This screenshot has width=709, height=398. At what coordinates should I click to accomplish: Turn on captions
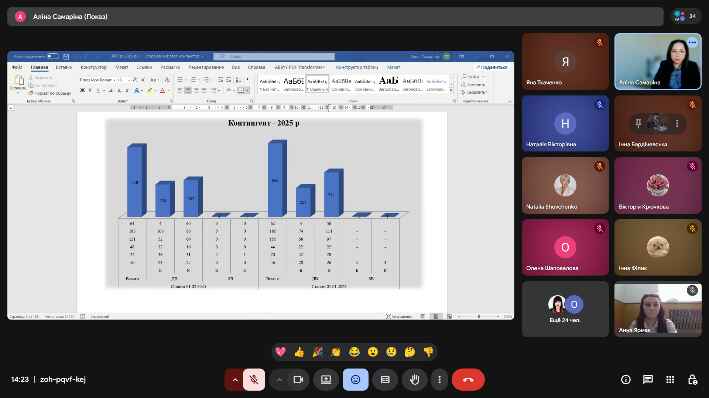coord(385,379)
